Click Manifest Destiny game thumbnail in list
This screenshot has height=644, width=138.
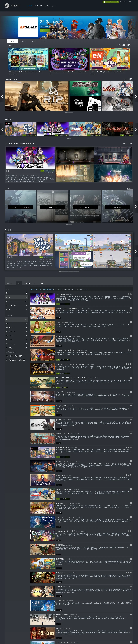coord(43,522)
